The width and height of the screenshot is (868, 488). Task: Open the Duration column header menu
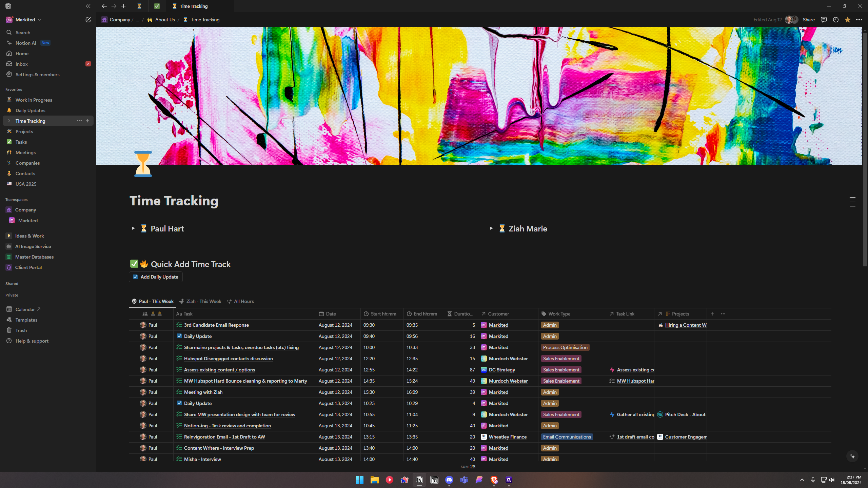pyautogui.click(x=461, y=314)
